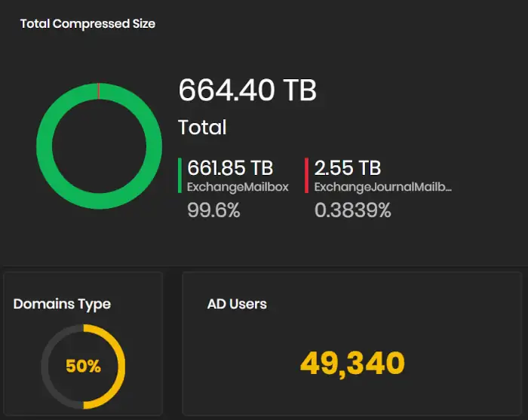Image resolution: width=528 pixels, height=420 pixels.
Task: Select the 2.55 TB journal size value
Action: [348, 167]
